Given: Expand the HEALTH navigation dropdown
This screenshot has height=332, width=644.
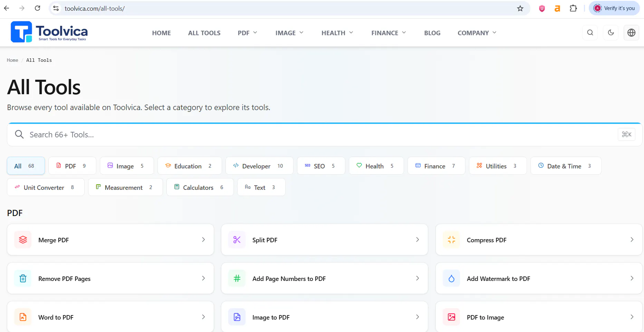Looking at the screenshot, I should [x=337, y=33].
